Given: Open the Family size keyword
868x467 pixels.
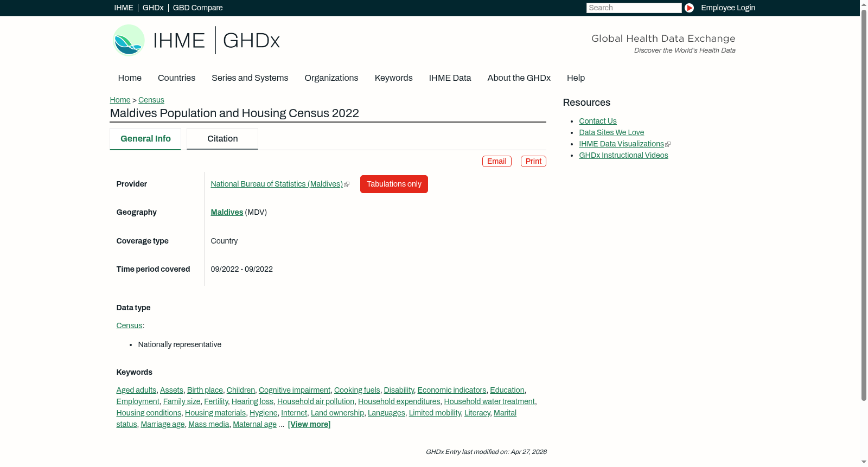Looking at the screenshot, I should point(182,402).
